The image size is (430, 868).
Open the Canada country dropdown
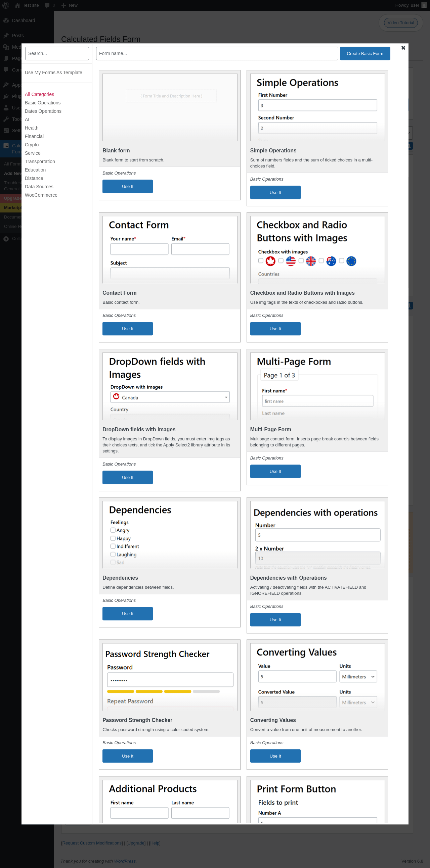170,397
